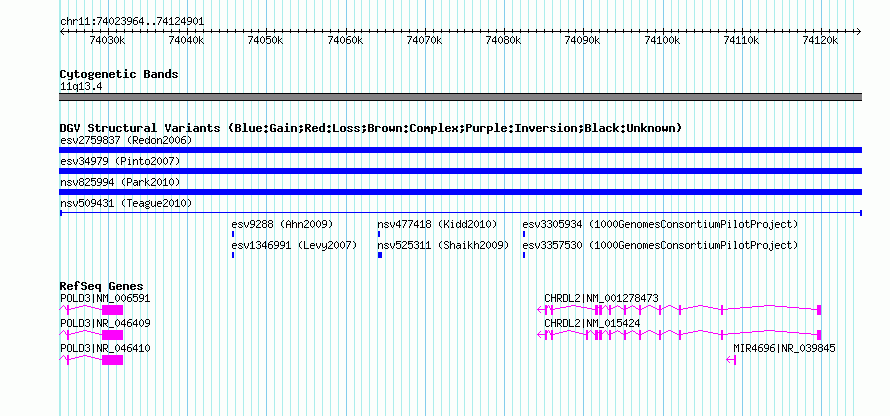Viewport: 890px width, 416px height.
Task: Click the POLD3 NM_006591 exon block
Action: (112, 310)
